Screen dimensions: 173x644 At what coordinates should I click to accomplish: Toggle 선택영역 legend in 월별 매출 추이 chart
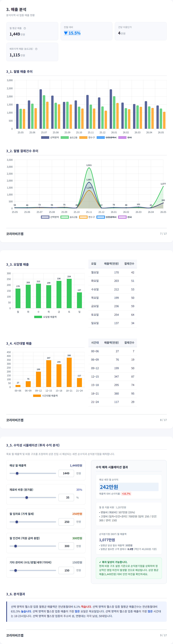click(50, 137)
